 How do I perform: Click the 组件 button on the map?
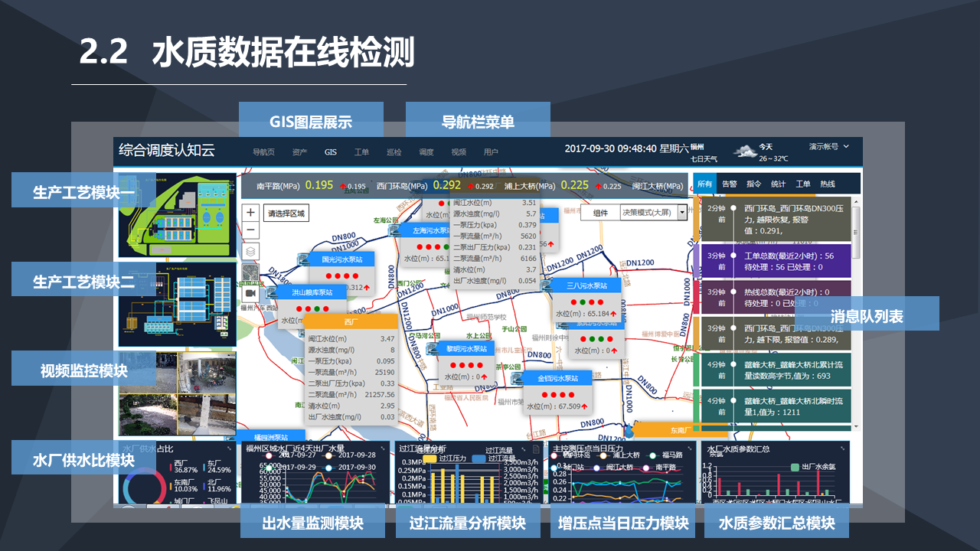(601, 213)
